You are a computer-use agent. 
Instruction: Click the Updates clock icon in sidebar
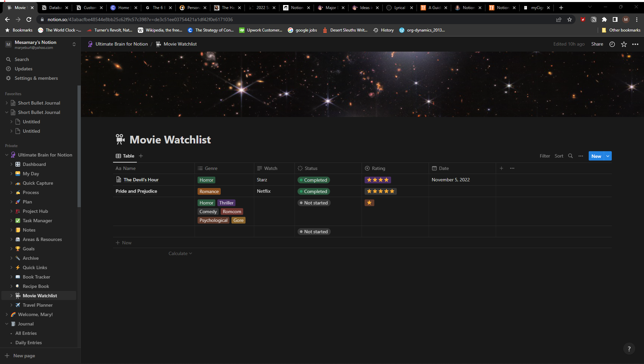[8, 69]
